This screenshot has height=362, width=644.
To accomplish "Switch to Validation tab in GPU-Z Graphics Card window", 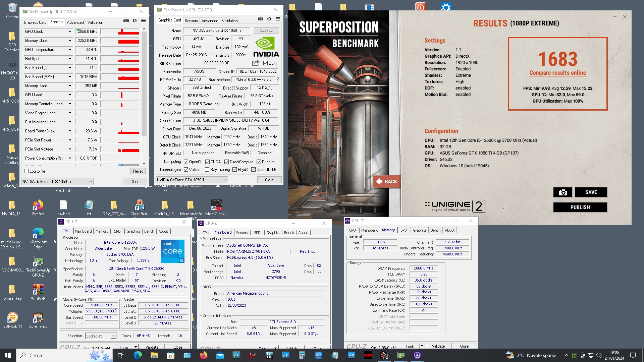I will (230, 21).
